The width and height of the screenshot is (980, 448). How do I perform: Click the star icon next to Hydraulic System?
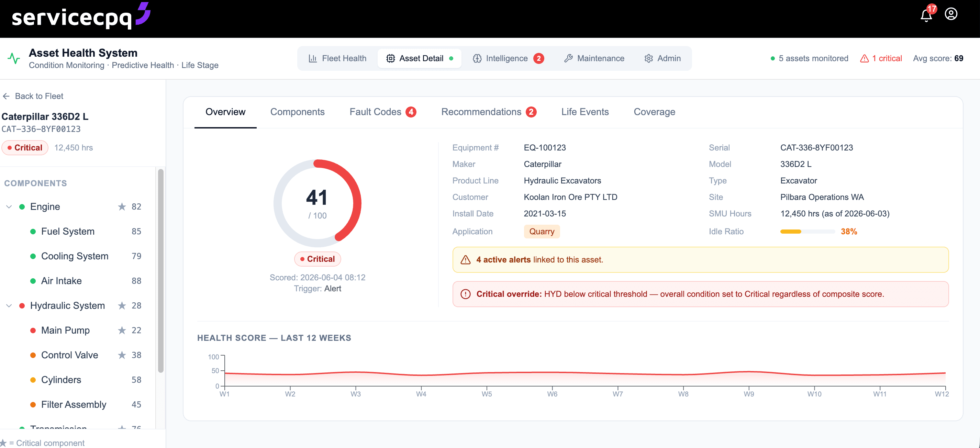pyautogui.click(x=122, y=305)
